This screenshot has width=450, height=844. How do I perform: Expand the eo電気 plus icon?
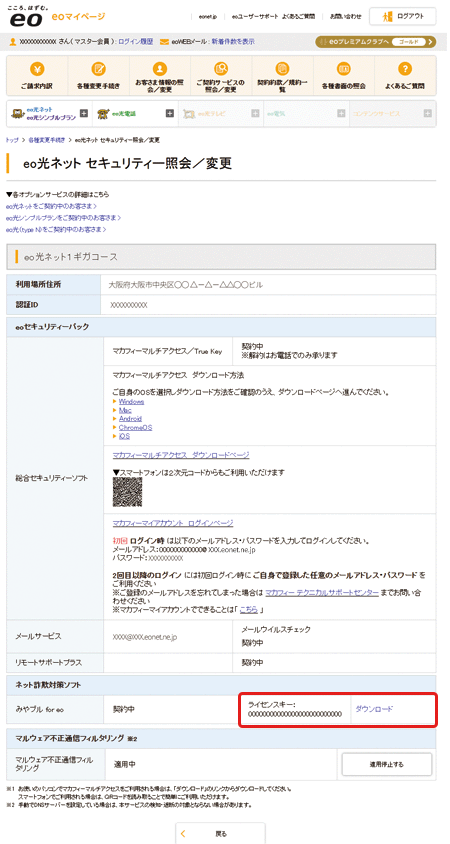point(341,113)
